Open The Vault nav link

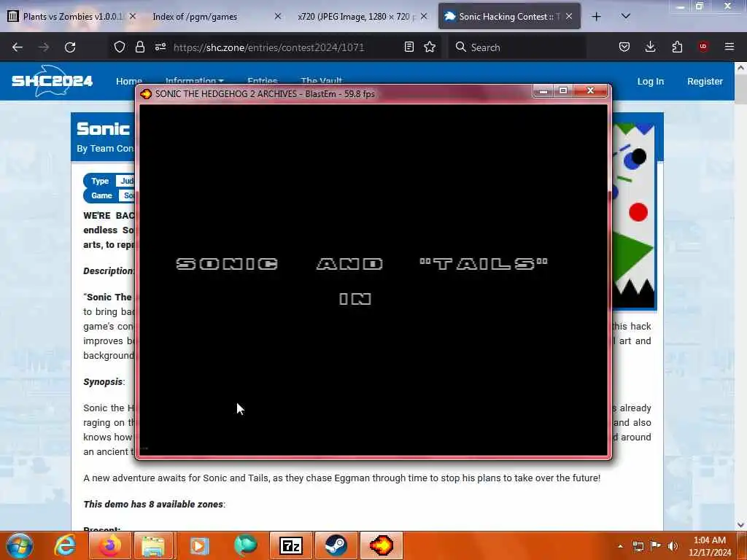[322, 82]
